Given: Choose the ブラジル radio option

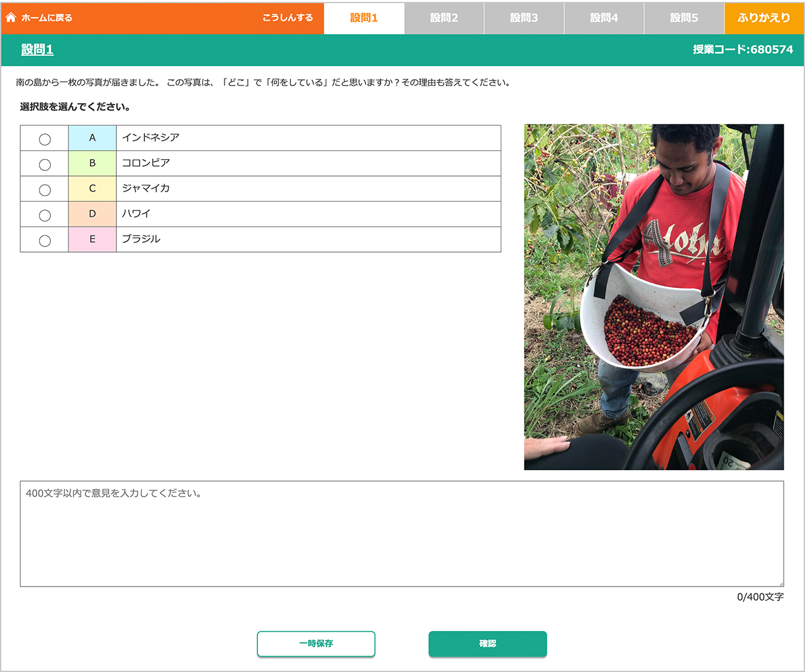Looking at the screenshot, I should [45, 240].
